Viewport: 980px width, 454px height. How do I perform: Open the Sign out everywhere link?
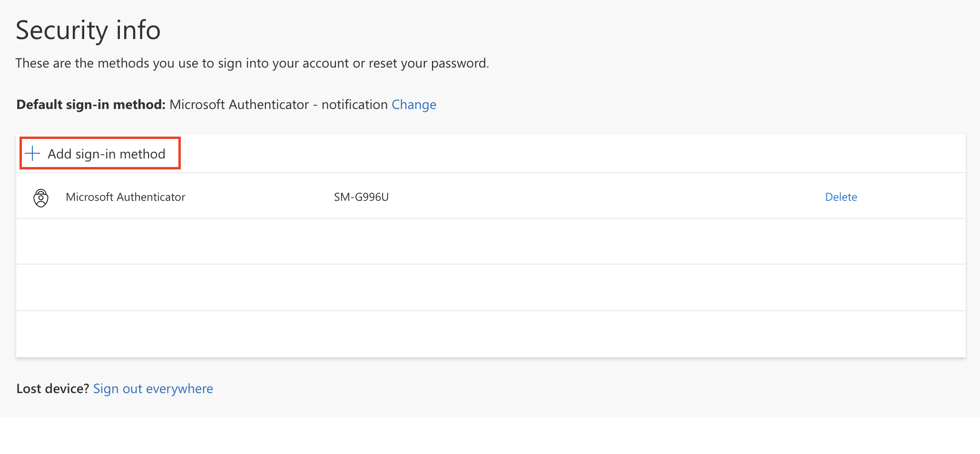coord(153,389)
